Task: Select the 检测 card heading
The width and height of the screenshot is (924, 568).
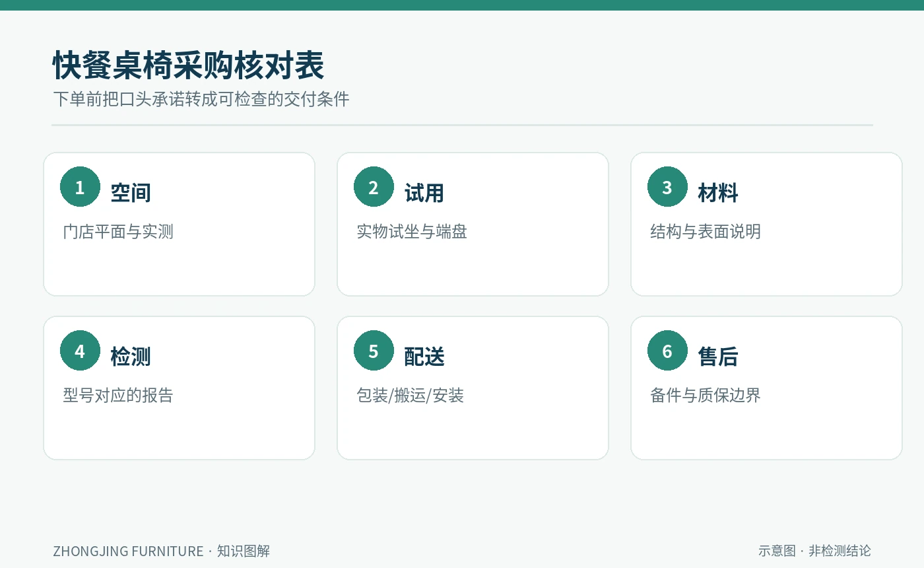Action: coord(131,357)
